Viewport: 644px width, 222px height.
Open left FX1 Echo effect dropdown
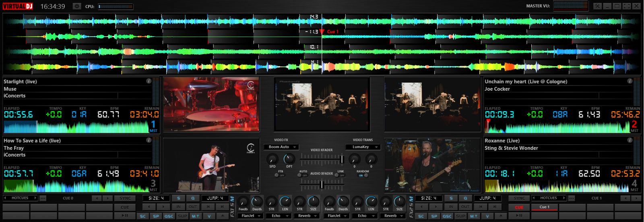279,216
